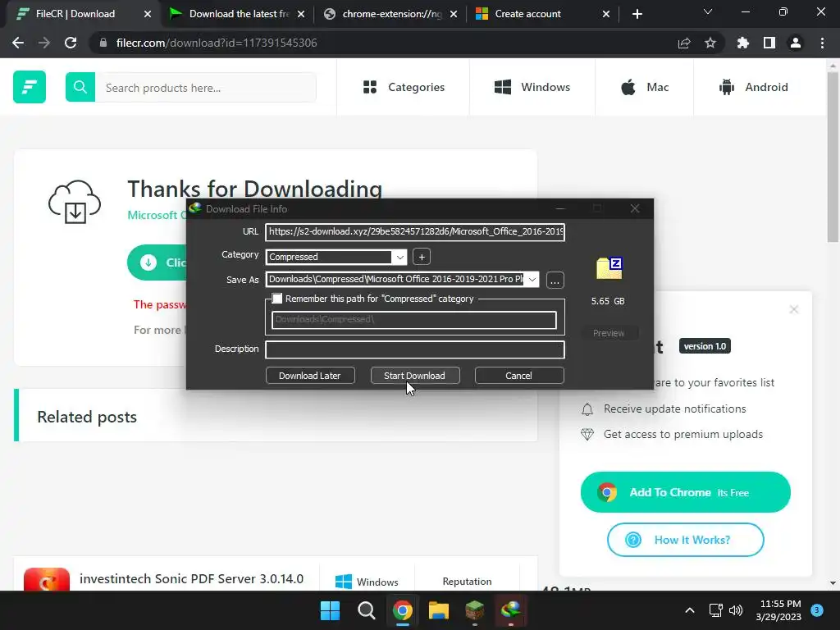Open the Windows Start menu
840x630 pixels.
click(x=330, y=610)
